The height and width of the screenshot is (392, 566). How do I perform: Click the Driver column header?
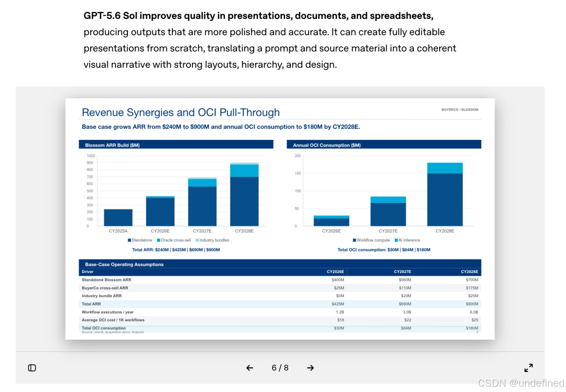(x=88, y=272)
